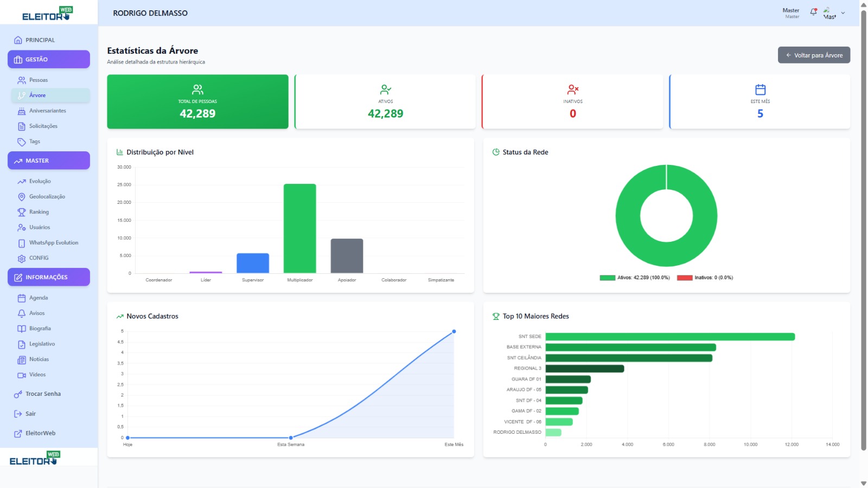Open the user profile dropdown chevron
Viewport: 868px width, 488px height.
843,13
